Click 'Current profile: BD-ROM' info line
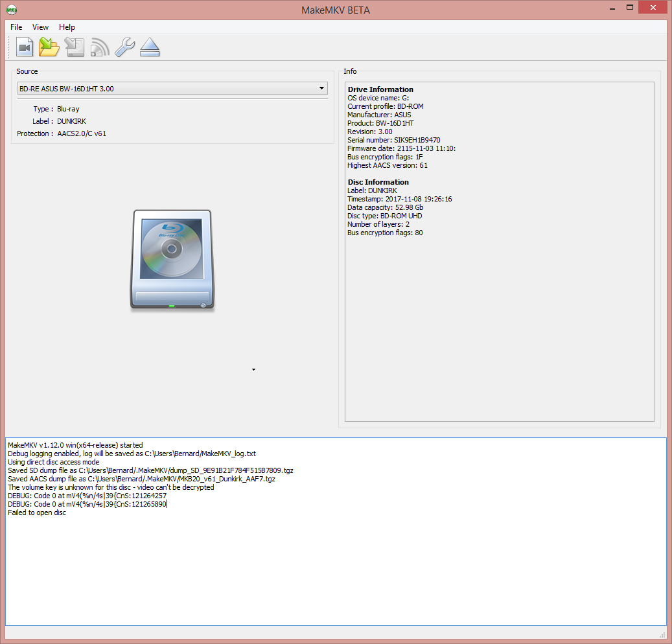 (x=386, y=106)
